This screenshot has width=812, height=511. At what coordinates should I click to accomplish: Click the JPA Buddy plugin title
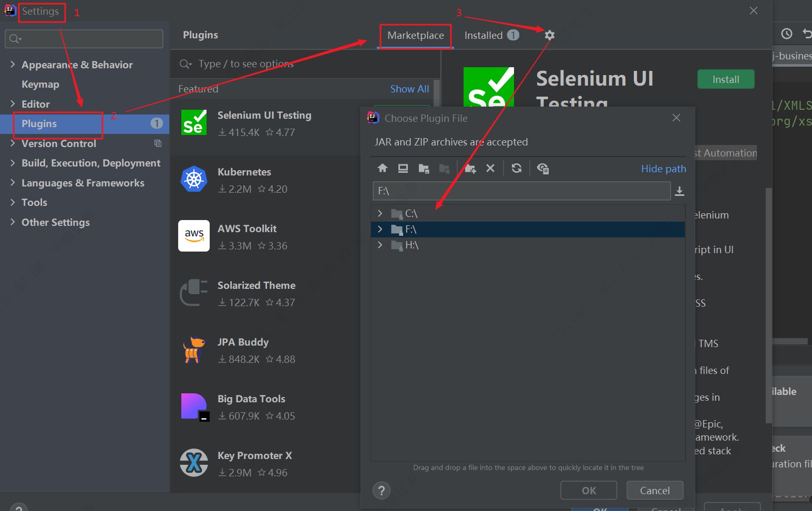(243, 342)
